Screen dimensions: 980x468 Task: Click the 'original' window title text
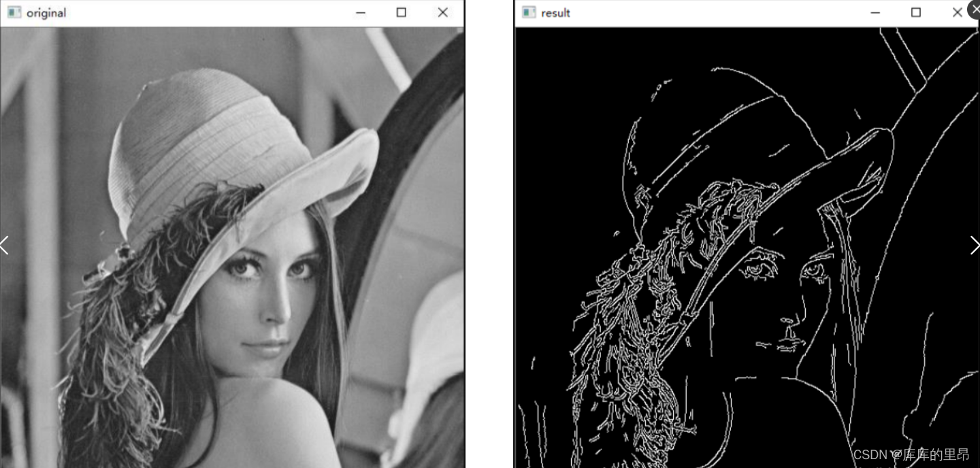pos(46,13)
